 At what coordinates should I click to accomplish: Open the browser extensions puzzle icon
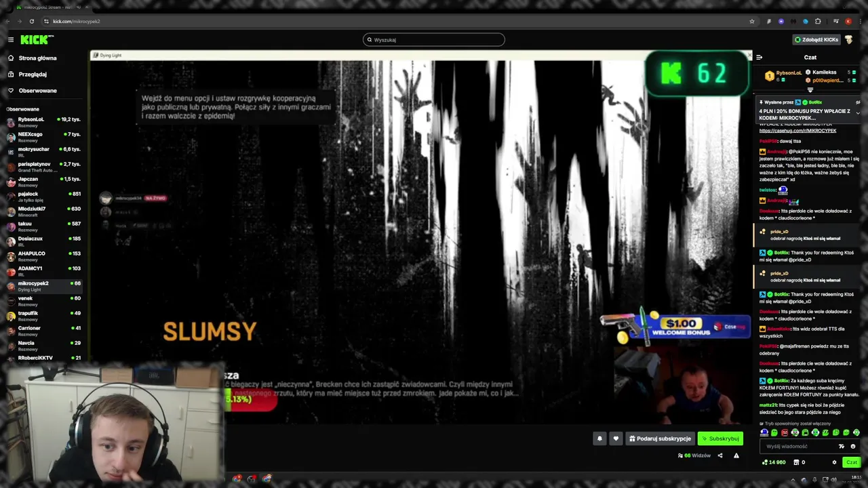click(818, 21)
